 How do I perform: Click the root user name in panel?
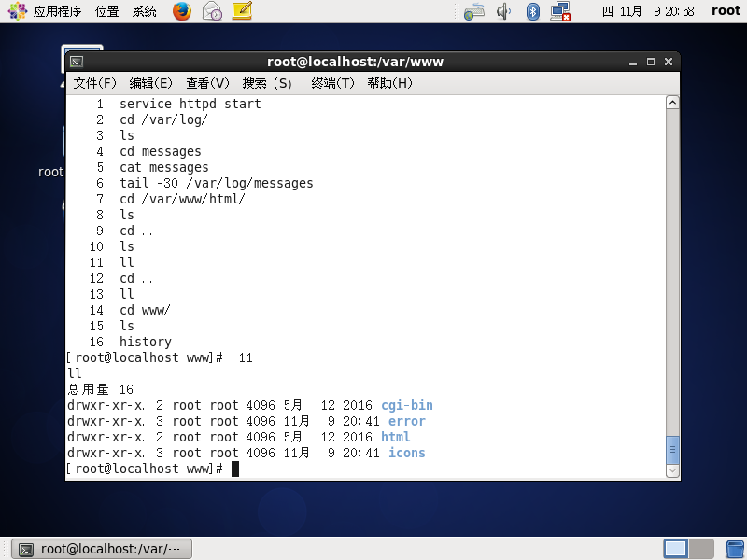[x=726, y=11]
